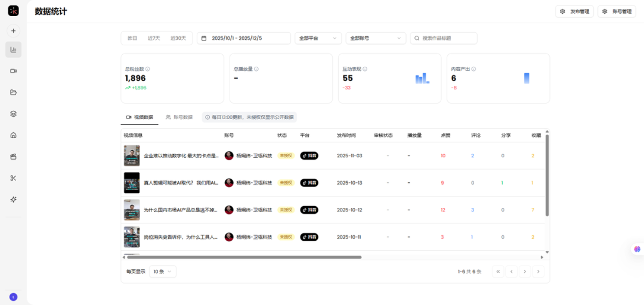Viewport: 644px width, 305px height.
Task: Click the 每日13:00更新 notice text
Action: point(253,117)
